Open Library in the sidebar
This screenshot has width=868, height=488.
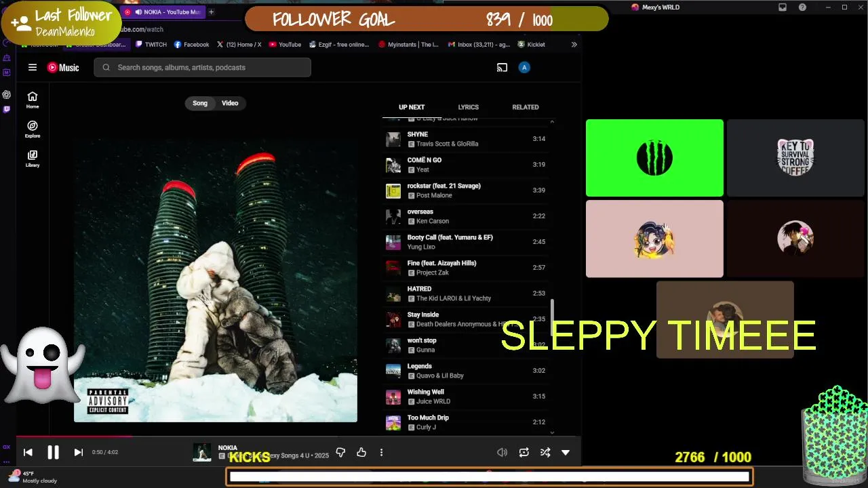(33, 159)
